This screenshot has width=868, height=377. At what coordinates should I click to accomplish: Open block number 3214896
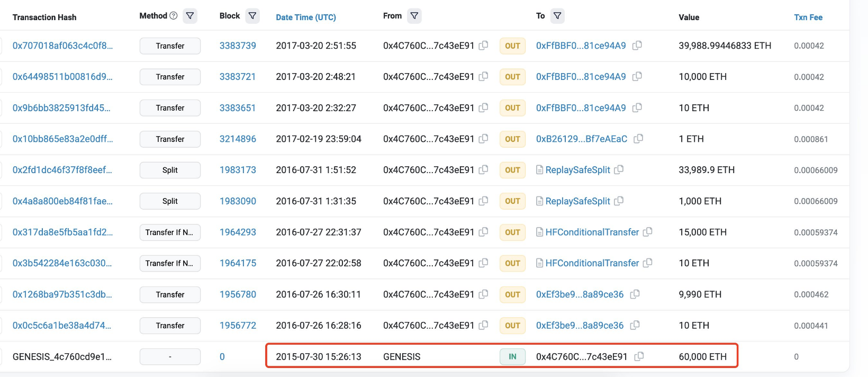pos(238,139)
